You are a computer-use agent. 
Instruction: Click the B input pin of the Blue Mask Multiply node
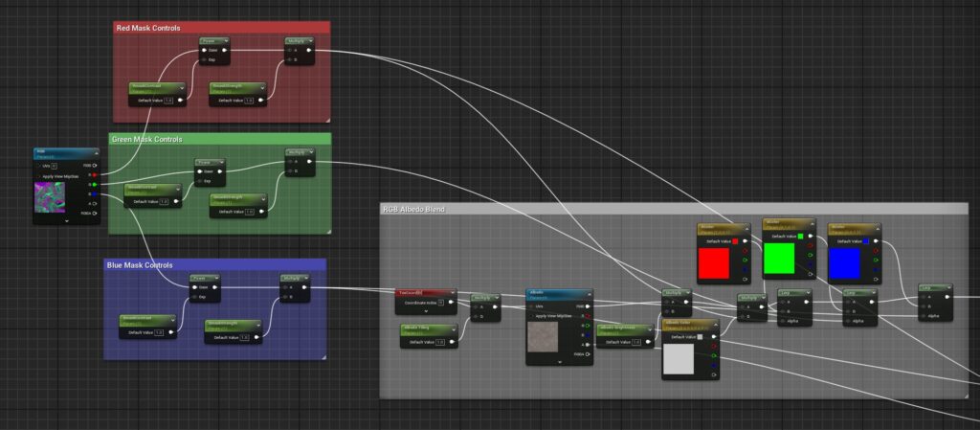click(285, 297)
